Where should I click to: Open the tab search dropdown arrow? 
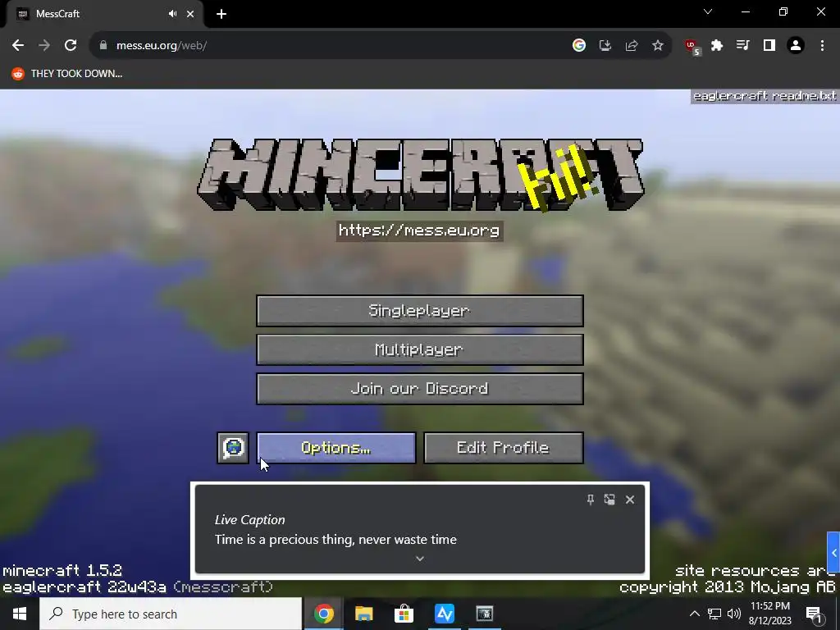tap(708, 11)
